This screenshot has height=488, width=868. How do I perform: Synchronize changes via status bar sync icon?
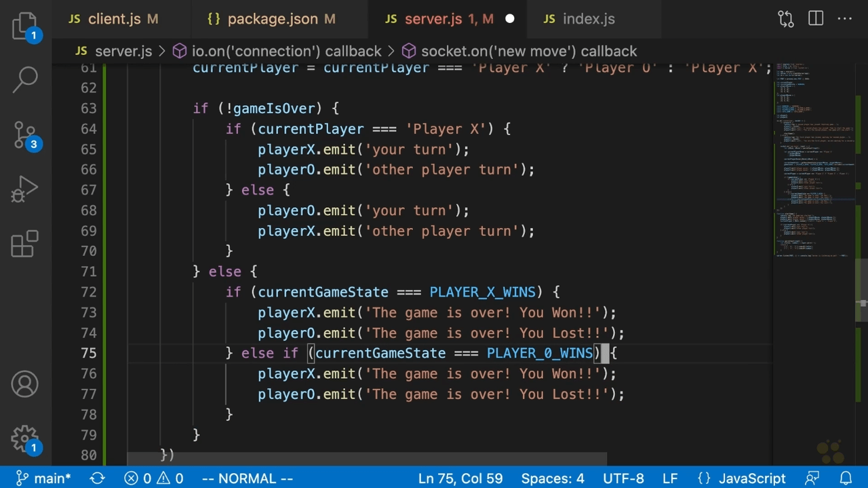point(97,478)
